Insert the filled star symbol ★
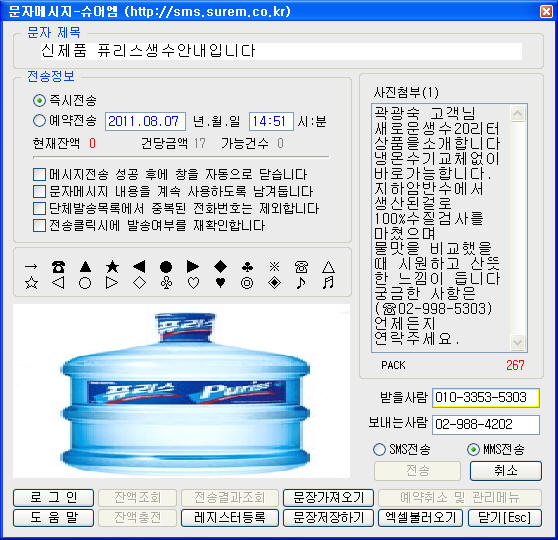This screenshot has width=558, height=540. pos(112,266)
